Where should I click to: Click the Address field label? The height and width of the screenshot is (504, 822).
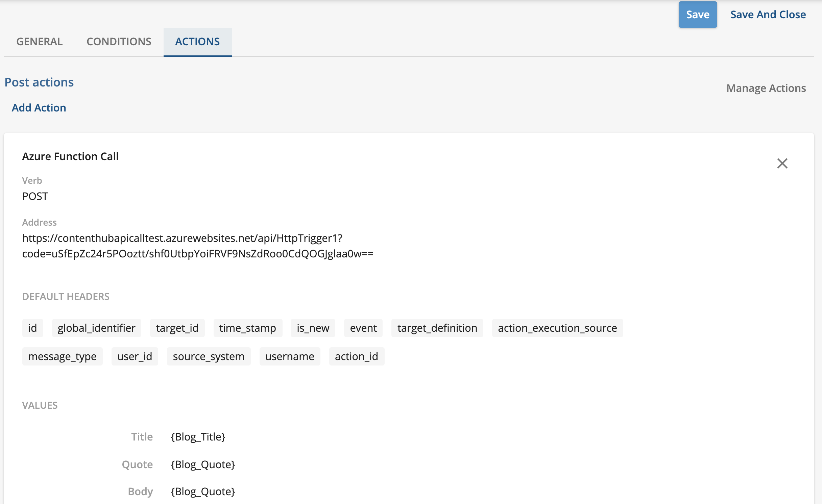click(x=39, y=222)
